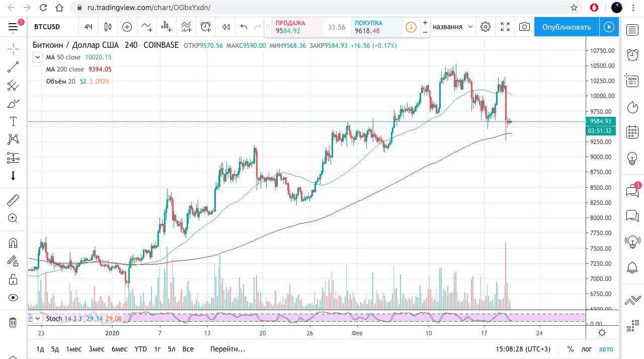The image size is (644, 359).
Task: Select the 5д date range
Action: (55, 349)
